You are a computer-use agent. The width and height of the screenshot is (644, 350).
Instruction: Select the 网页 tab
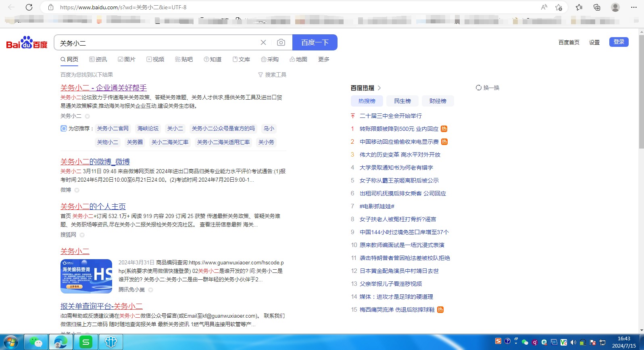[x=69, y=59]
